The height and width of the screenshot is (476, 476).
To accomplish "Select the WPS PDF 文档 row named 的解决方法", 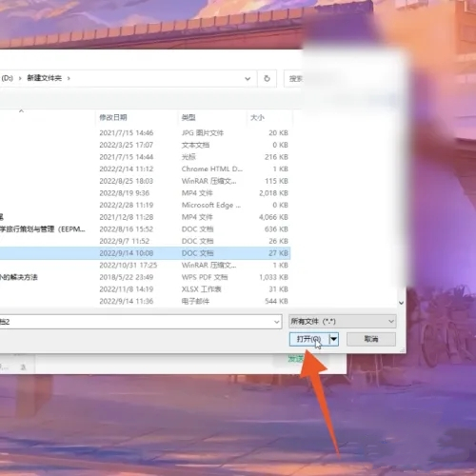I will (145, 277).
